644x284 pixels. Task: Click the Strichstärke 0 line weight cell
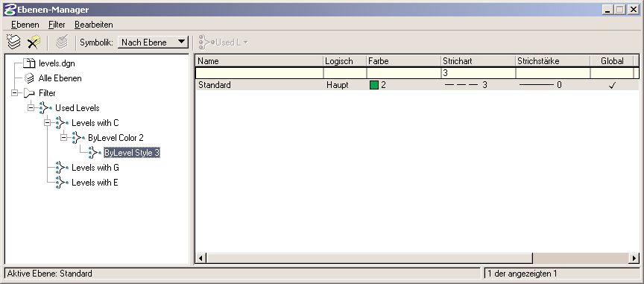pos(553,85)
